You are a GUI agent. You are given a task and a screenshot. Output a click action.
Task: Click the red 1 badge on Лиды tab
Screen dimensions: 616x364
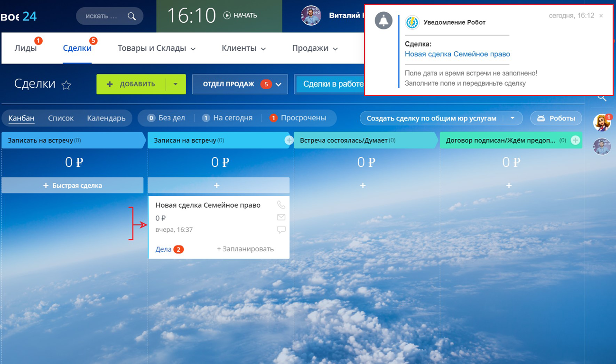pos(38,41)
